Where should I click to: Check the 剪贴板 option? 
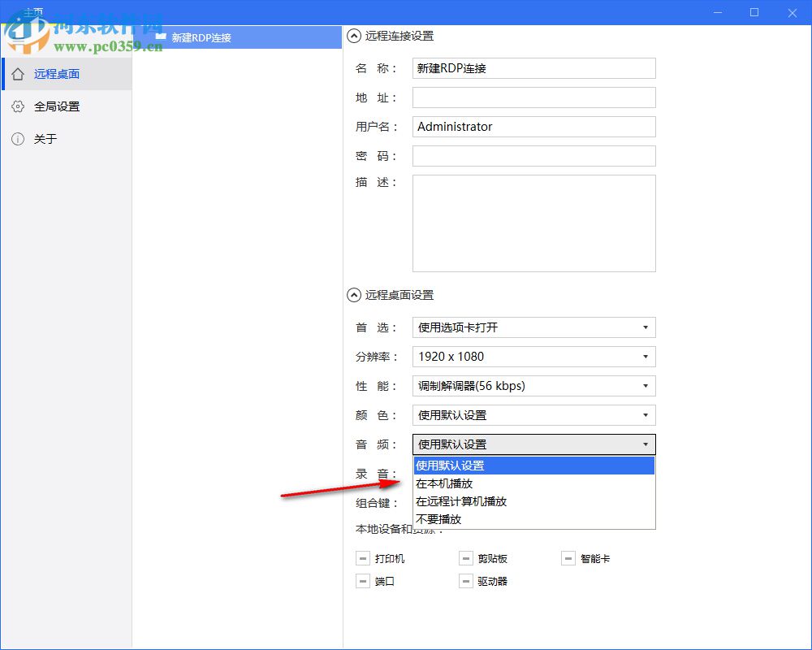tap(466, 558)
